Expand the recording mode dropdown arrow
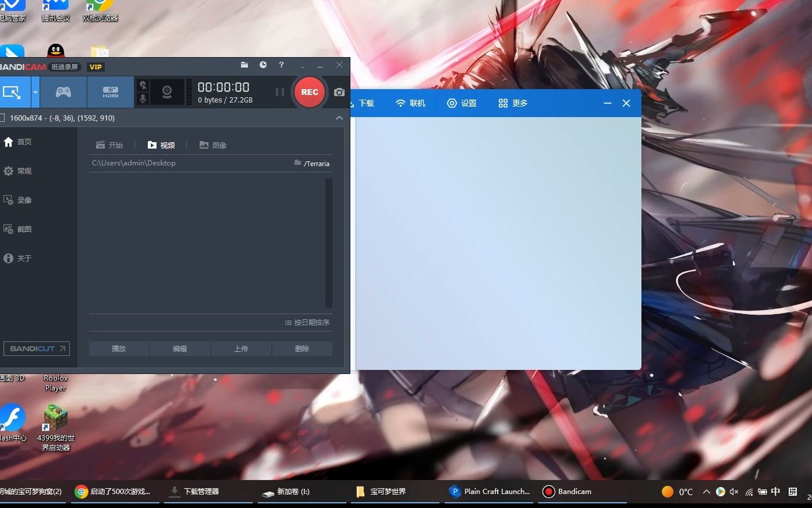 pos(34,91)
